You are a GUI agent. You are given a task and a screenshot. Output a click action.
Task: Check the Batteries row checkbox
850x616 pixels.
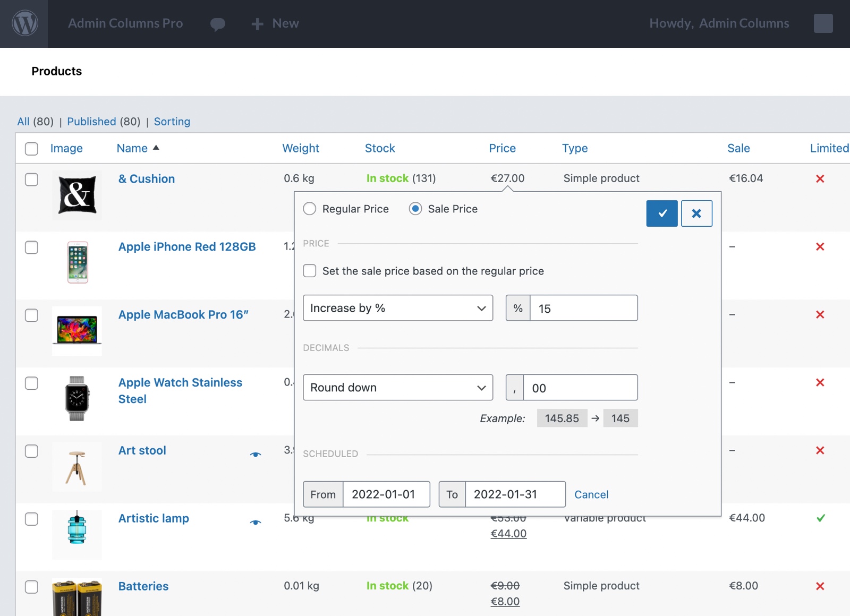(x=32, y=587)
